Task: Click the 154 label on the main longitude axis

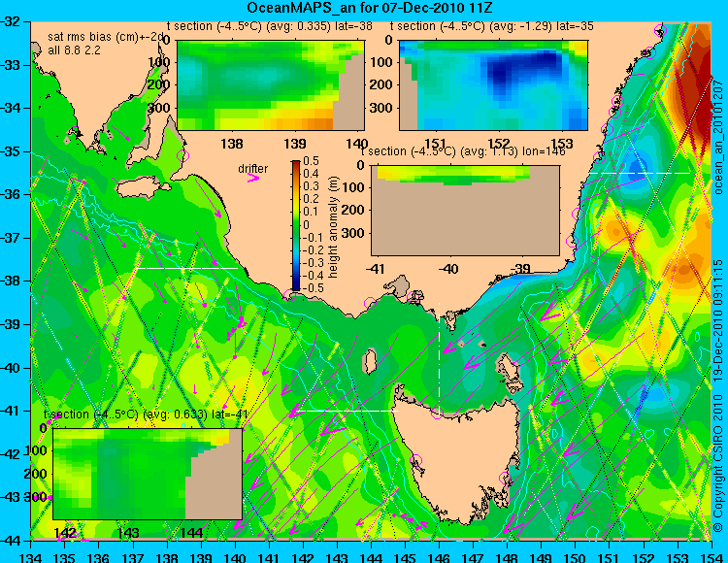Action: (711, 557)
